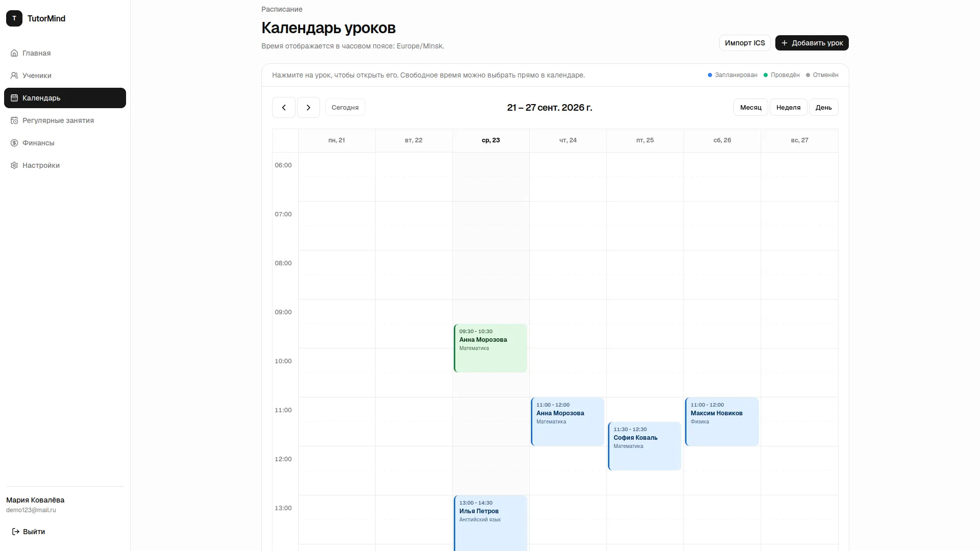Switch to Месяц view
980x551 pixels.
[x=750, y=108]
